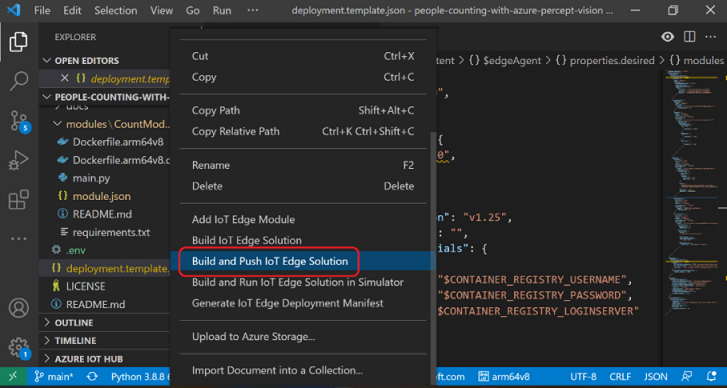
Task: Open the notifications bell icon
Action: pos(711,377)
